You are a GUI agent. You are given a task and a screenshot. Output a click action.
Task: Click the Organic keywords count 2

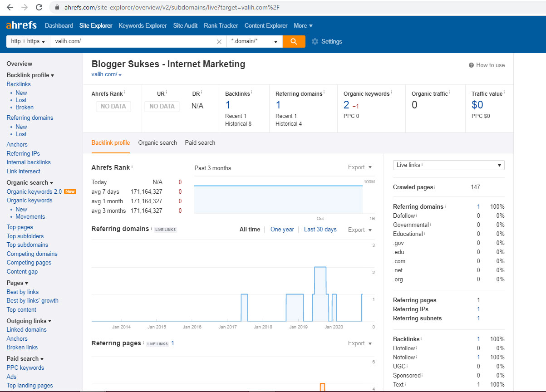[346, 105]
